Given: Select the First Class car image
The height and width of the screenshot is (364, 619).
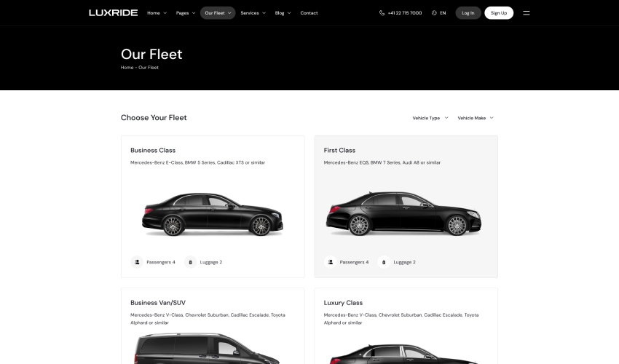Looking at the screenshot, I should (403, 213).
